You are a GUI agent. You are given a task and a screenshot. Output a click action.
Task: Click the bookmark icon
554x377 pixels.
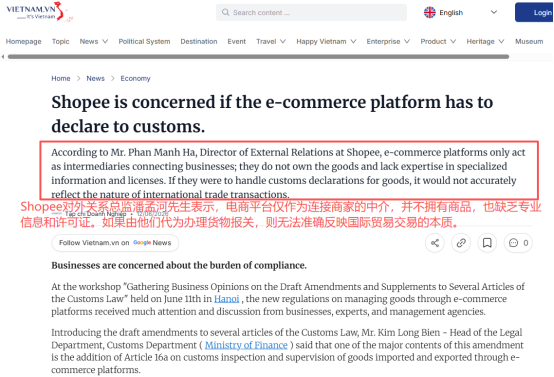(x=487, y=243)
